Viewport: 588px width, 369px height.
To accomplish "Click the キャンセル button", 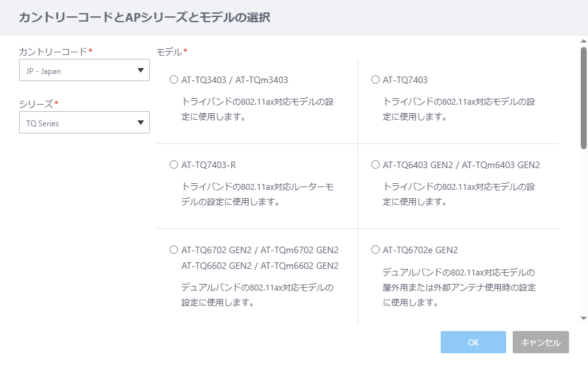I will 541,342.
